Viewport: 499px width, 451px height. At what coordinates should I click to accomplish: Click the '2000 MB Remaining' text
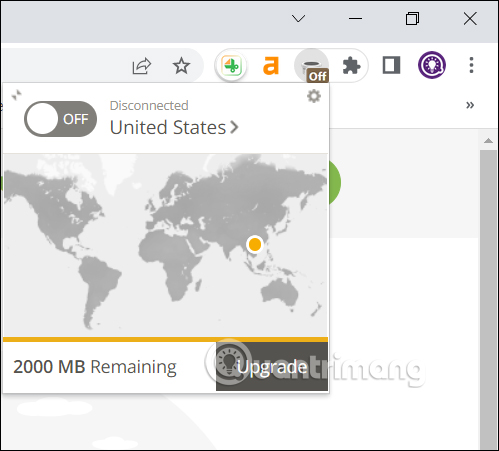95,367
